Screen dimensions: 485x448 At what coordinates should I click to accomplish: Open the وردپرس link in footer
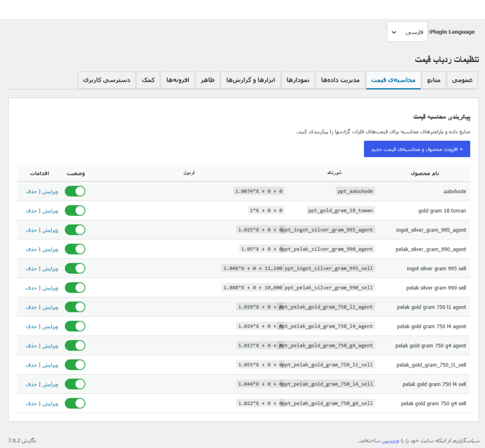tap(390, 440)
